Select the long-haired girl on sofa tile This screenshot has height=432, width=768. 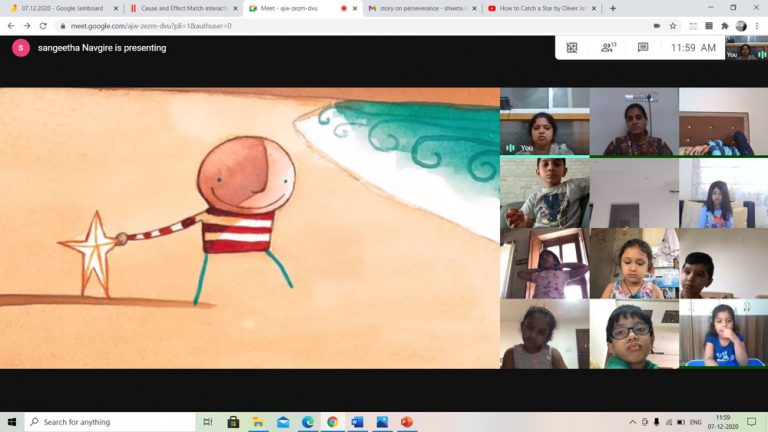tap(723, 192)
